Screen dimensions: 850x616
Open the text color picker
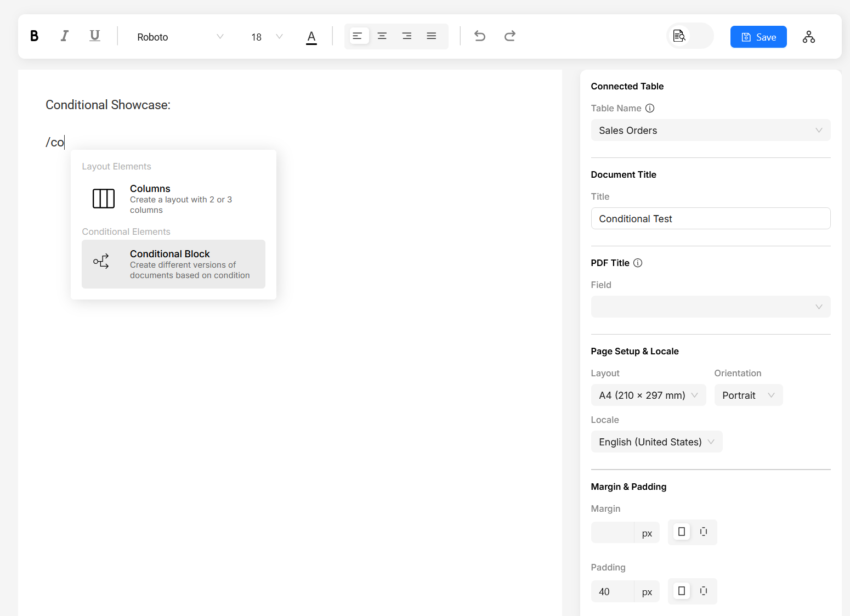pyautogui.click(x=311, y=37)
